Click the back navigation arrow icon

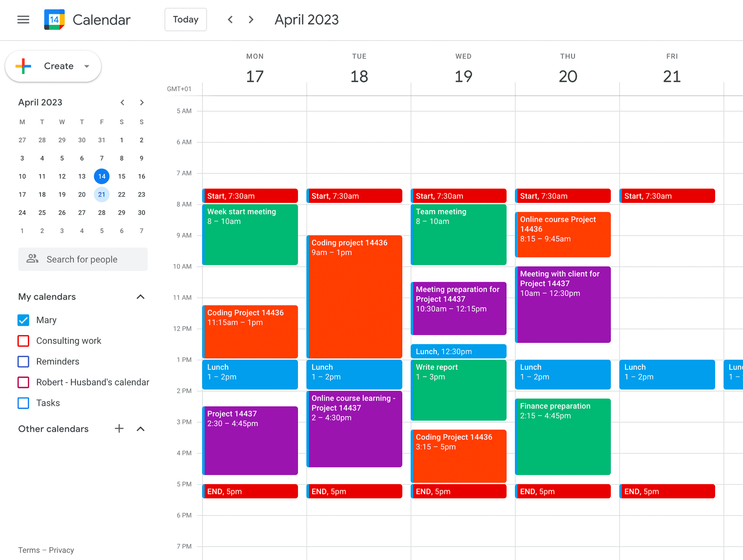[230, 19]
